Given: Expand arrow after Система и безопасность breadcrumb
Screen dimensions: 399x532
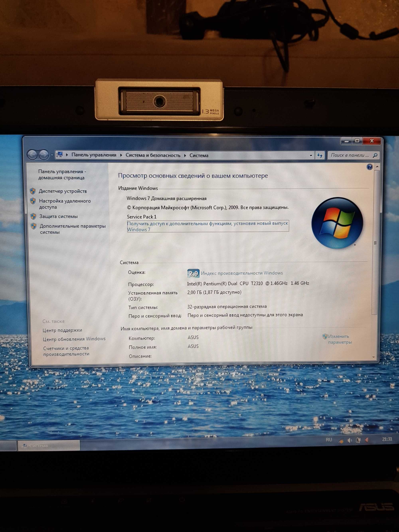Looking at the screenshot, I should tap(185, 156).
